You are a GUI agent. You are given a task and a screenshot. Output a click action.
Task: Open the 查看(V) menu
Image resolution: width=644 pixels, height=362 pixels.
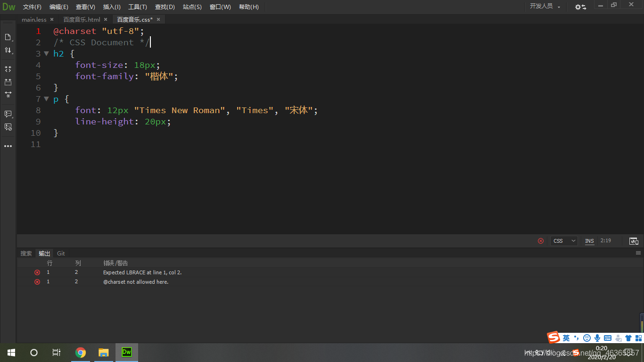85,7
